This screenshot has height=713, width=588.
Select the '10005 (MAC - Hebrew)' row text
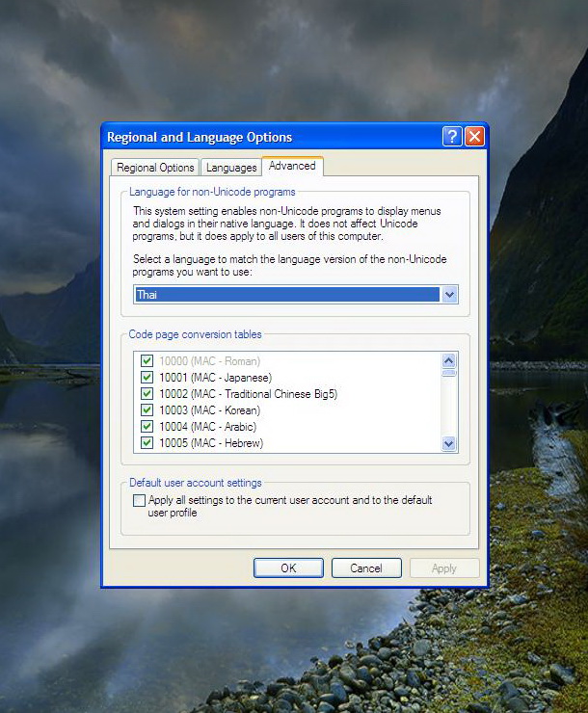[211, 443]
